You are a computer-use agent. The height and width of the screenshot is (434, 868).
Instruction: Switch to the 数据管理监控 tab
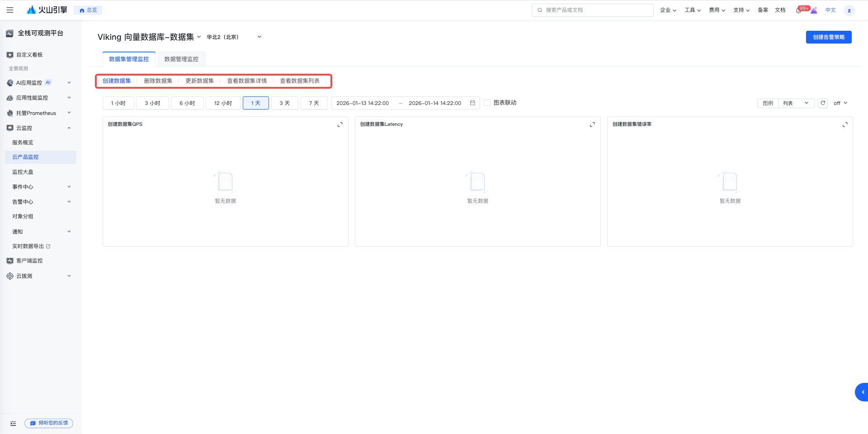[x=181, y=59]
